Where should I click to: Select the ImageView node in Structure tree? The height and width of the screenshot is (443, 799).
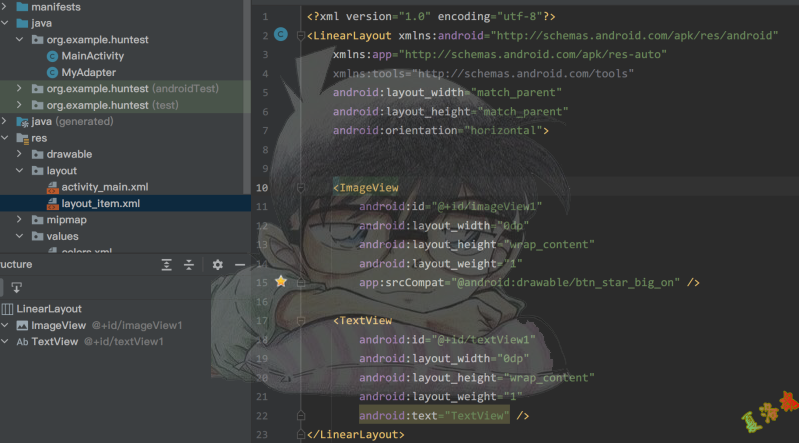coord(58,325)
